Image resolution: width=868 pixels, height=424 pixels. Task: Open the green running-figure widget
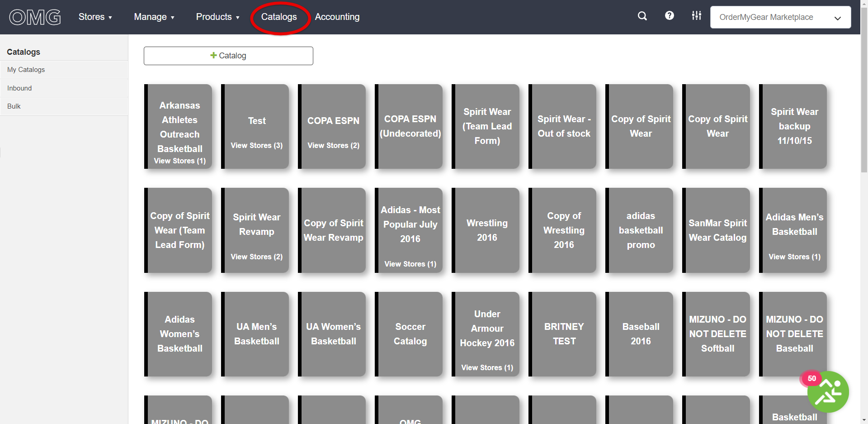pyautogui.click(x=828, y=391)
